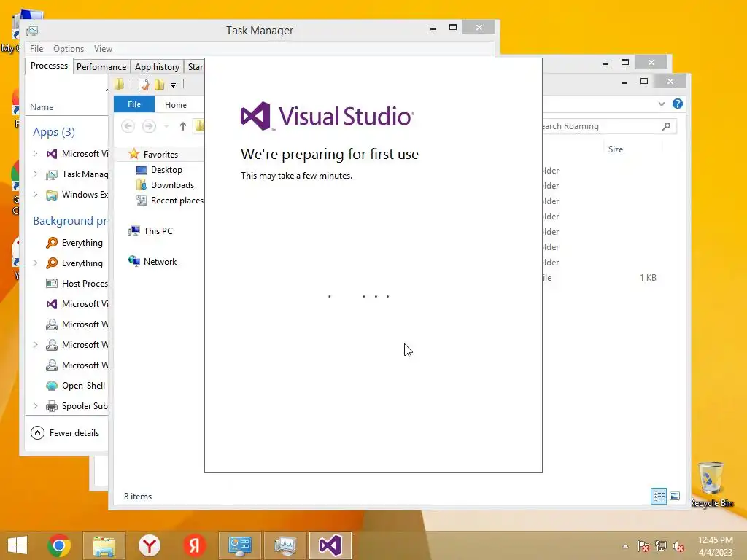Click New folder quick access icon
The width and height of the screenshot is (747, 560).
pos(159,85)
